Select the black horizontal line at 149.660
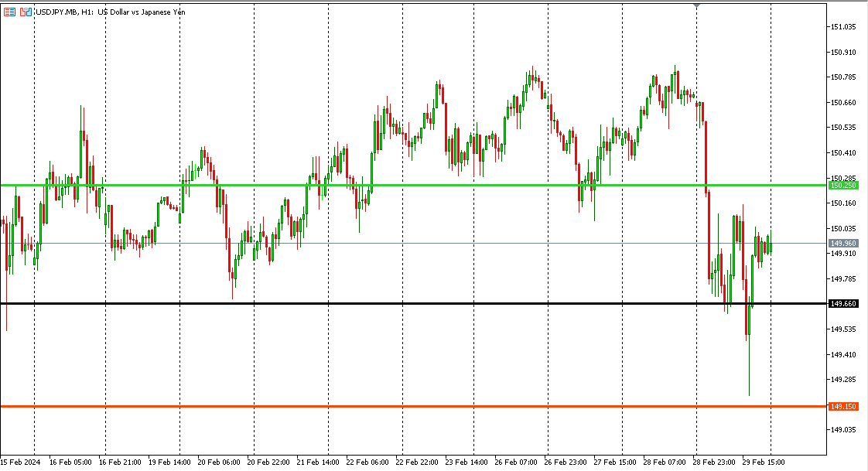The width and height of the screenshot is (868, 471). coord(413,303)
